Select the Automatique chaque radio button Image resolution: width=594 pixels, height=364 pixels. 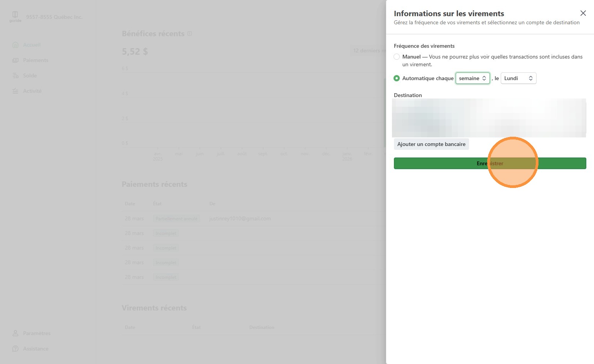(397, 78)
